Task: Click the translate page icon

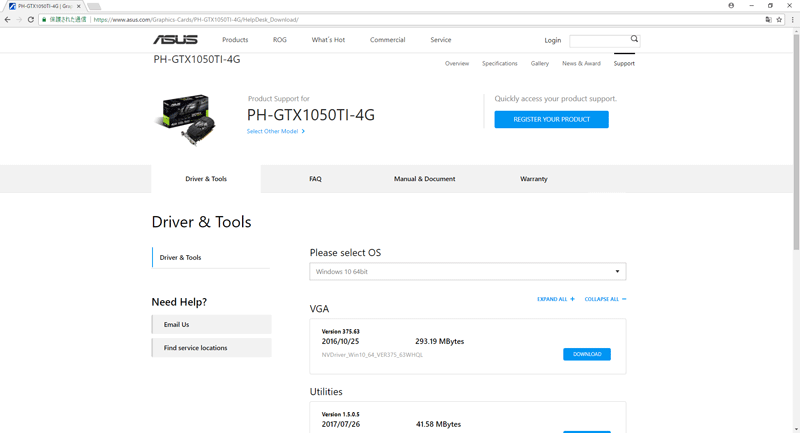Action: click(768, 19)
